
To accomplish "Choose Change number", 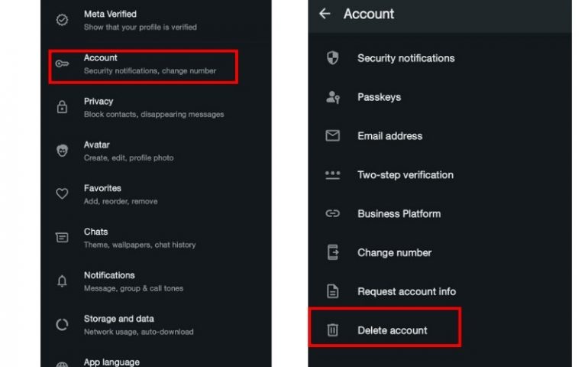I will click(440, 252).
